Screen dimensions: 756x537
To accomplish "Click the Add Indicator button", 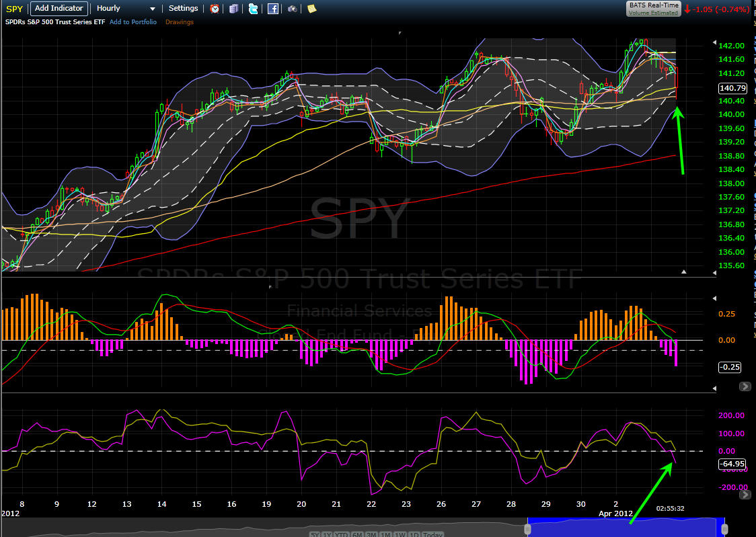I will (59, 8).
